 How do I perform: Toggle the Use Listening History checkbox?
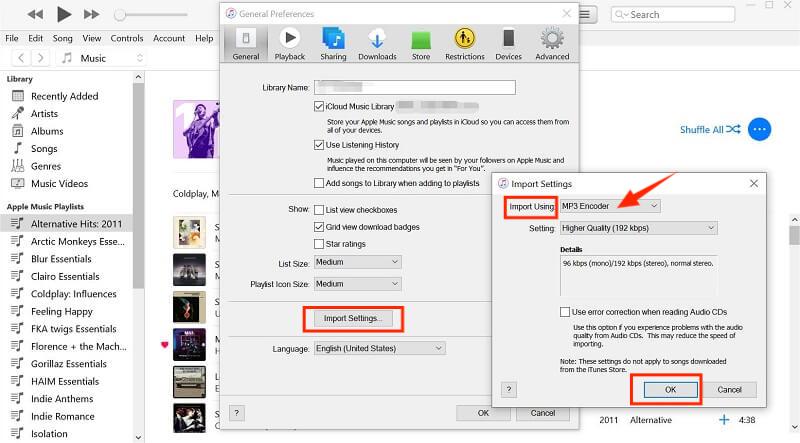(319, 145)
